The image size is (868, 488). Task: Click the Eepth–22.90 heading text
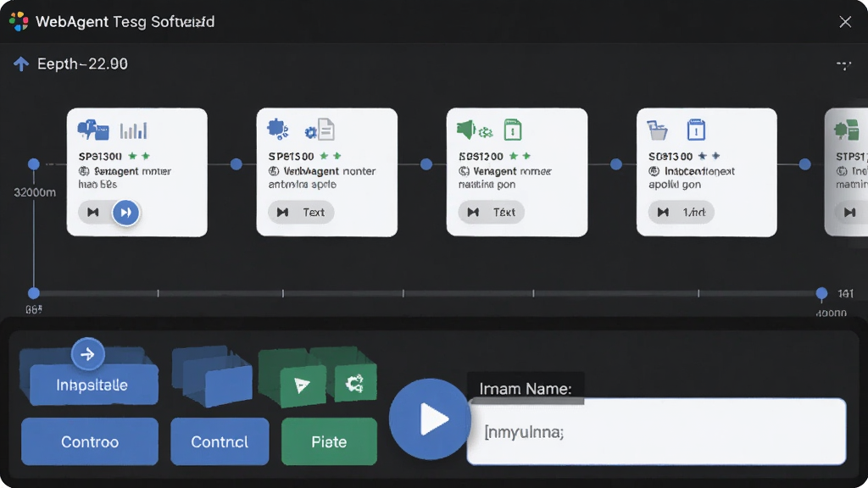point(82,64)
